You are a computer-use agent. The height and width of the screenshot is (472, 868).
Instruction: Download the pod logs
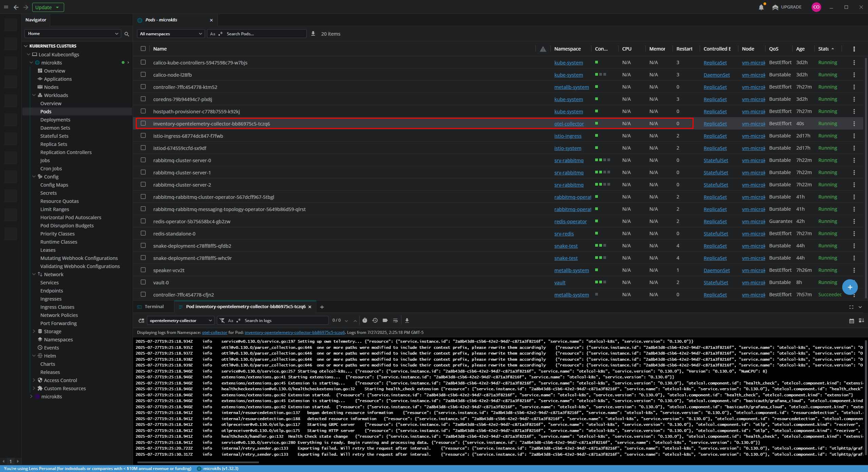coord(407,320)
